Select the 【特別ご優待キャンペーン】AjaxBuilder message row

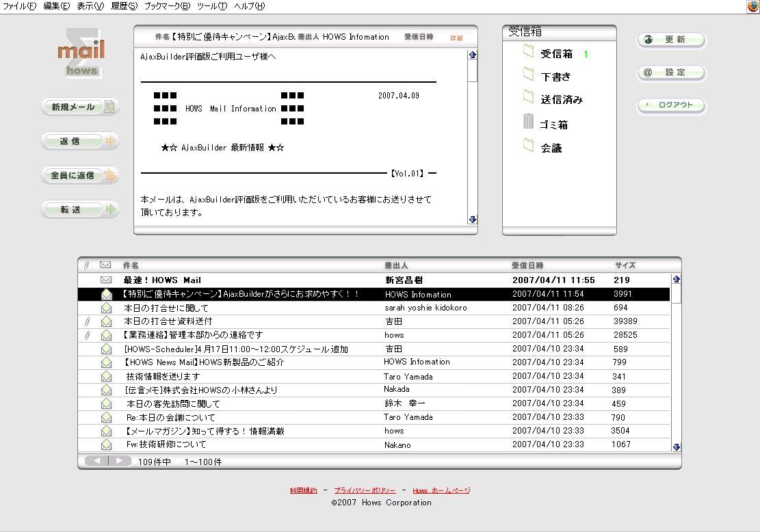coord(374,294)
